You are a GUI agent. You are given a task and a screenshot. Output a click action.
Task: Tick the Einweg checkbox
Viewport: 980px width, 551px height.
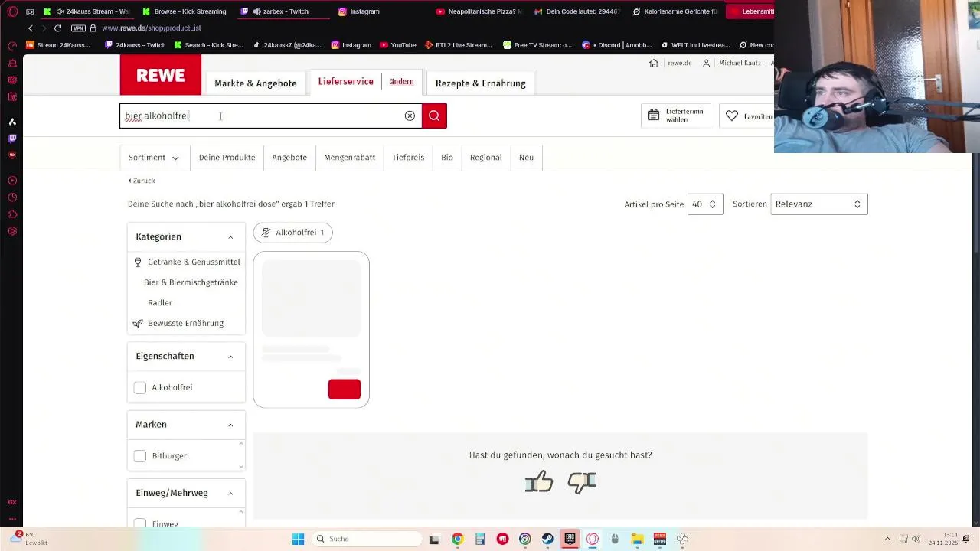[x=140, y=523]
